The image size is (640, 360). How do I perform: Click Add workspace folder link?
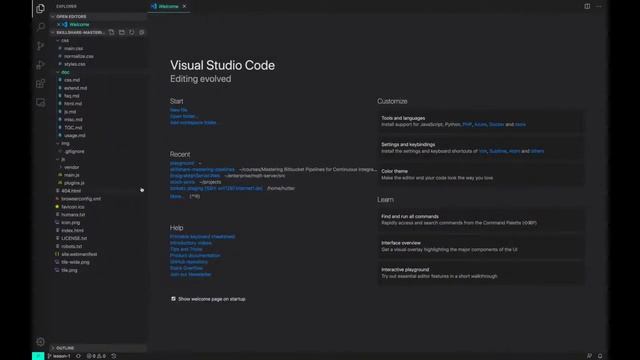(193, 122)
